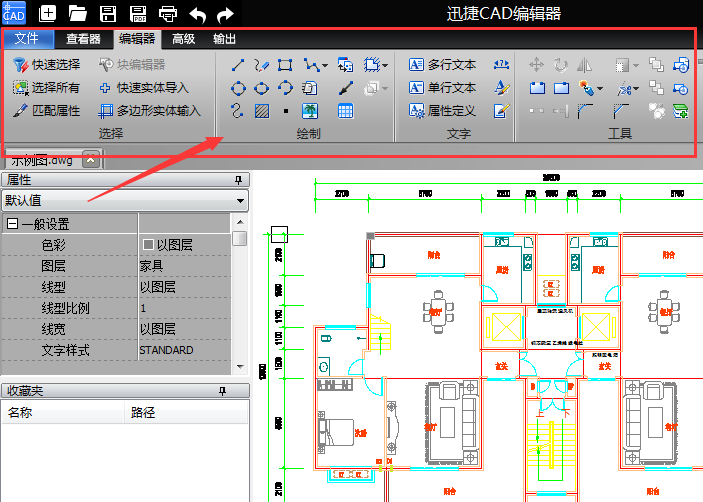Click the properties scrollbar up arrow
Image resolution: width=703 pixels, height=502 pixels.
coord(240,222)
